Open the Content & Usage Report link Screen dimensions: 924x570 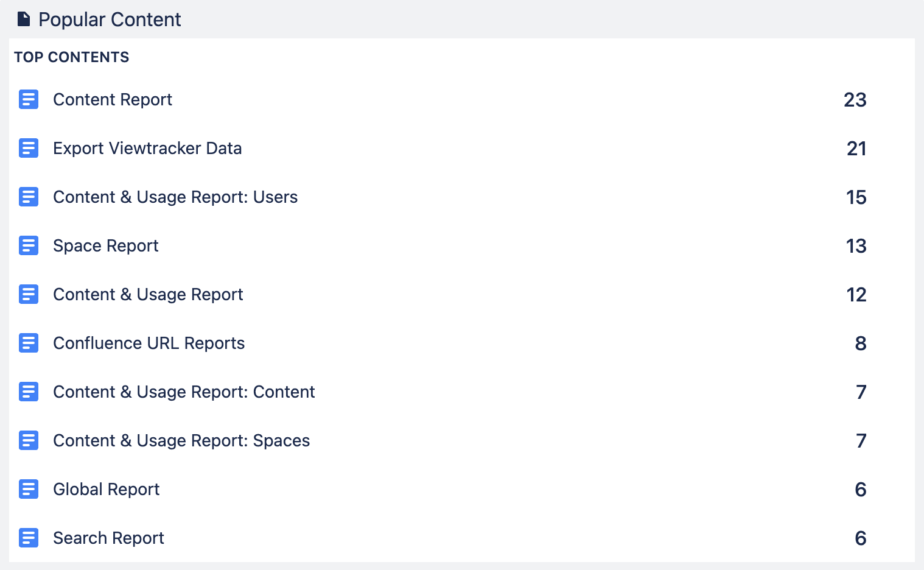pyautogui.click(x=148, y=294)
